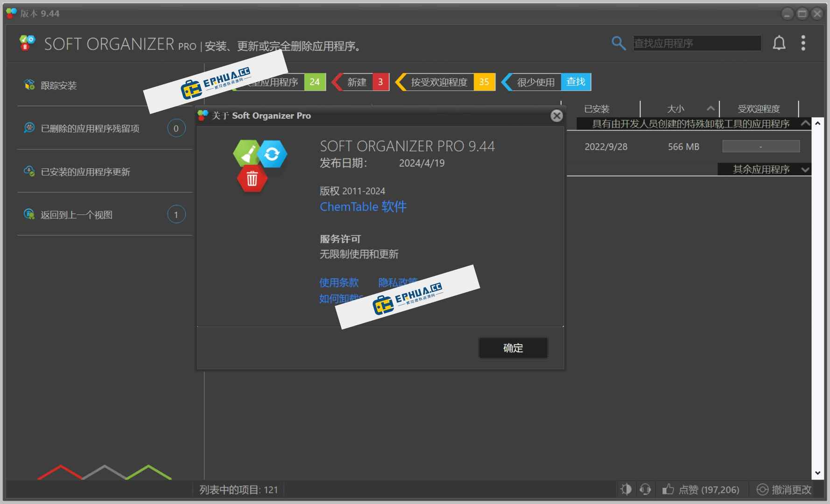Select the 很少使用 filter tab
The width and height of the screenshot is (830, 504).
pyautogui.click(x=532, y=82)
